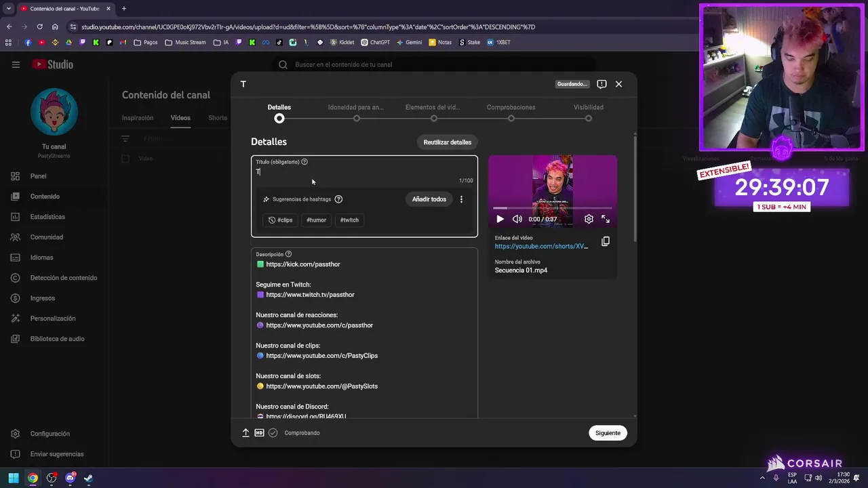Add the #clips hashtag chip
The image size is (868, 488).
(x=281, y=220)
